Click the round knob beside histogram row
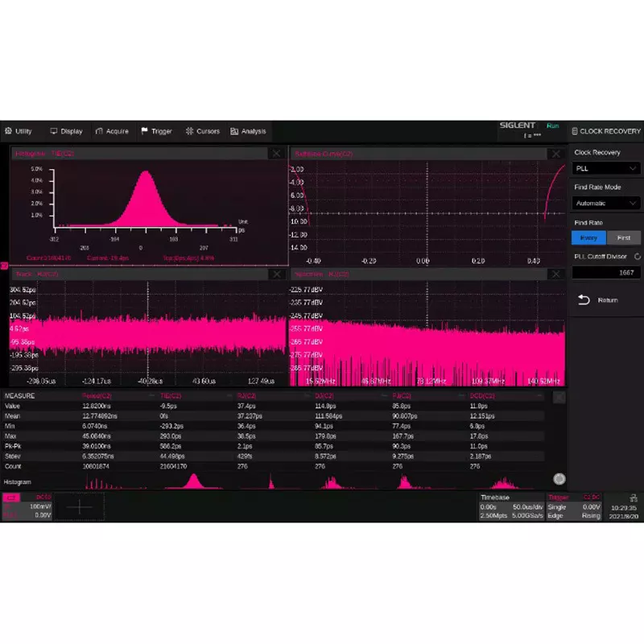 click(x=559, y=479)
